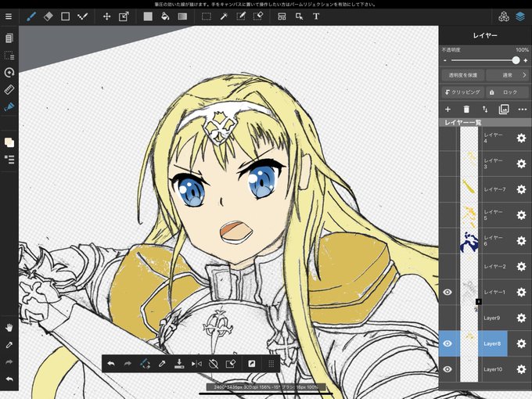Viewport: 532px width, 399px height.
Task: Click the Flip horizontal icon in floating bar
Action: (x=196, y=364)
